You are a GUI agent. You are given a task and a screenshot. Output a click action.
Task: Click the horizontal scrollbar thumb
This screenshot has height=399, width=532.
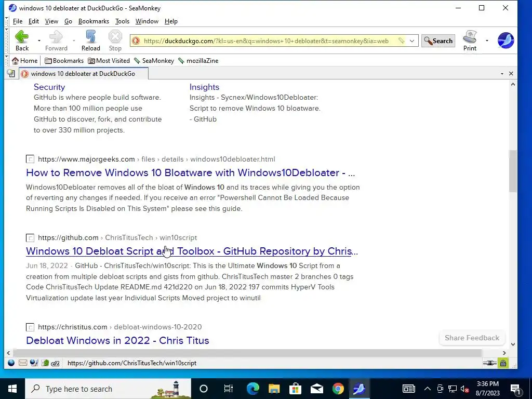[x=247, y=353]
